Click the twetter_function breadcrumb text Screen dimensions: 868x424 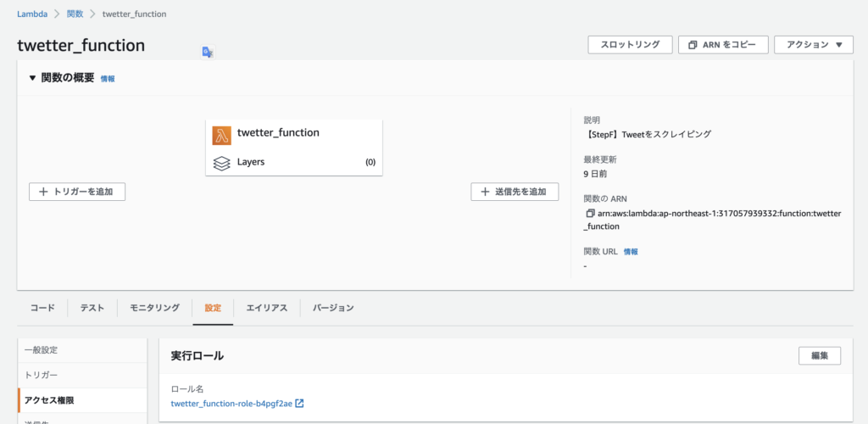pos(135,14)
